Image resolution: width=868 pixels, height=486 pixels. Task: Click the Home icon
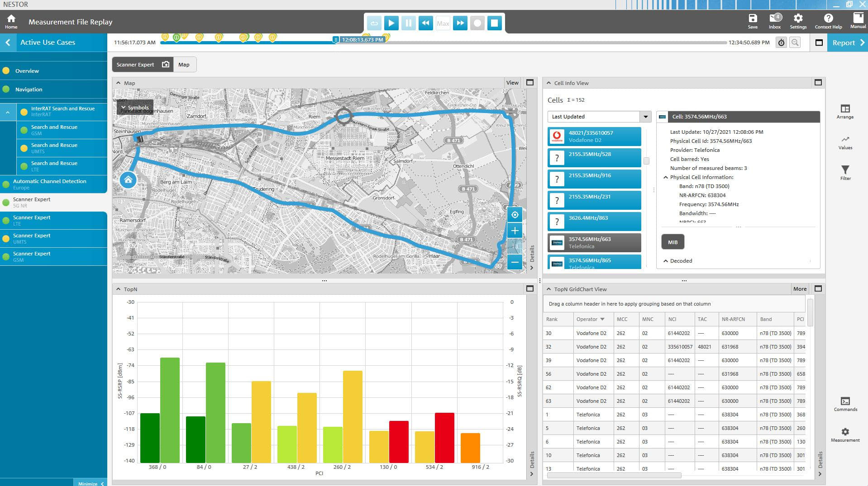click(11, 21)
